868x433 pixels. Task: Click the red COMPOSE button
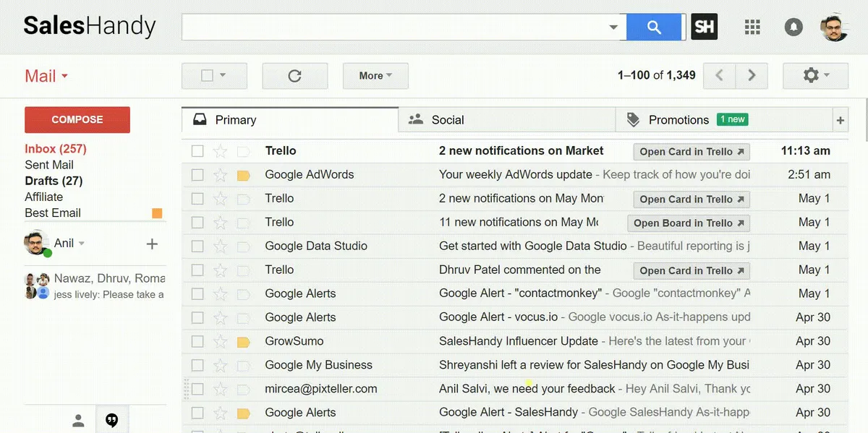(x=77, y=120)
